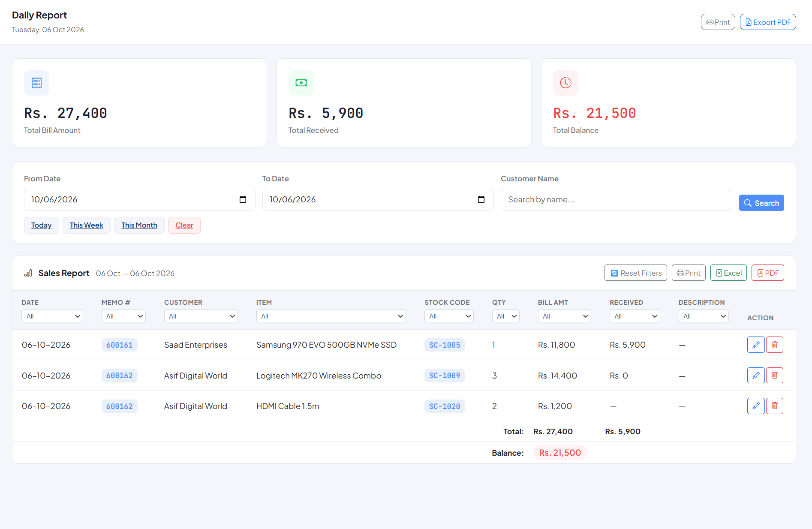The width and height of the screenshot is (812, 529).
Task: Download the Sales Report as Excel
Action: [x=728, y=273]
